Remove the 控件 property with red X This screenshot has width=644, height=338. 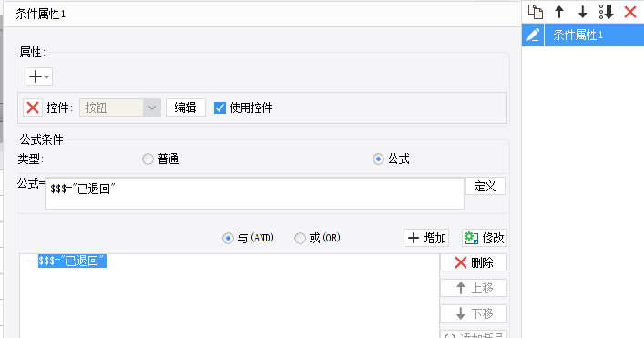pyautogui.click(x=33, y=108)
